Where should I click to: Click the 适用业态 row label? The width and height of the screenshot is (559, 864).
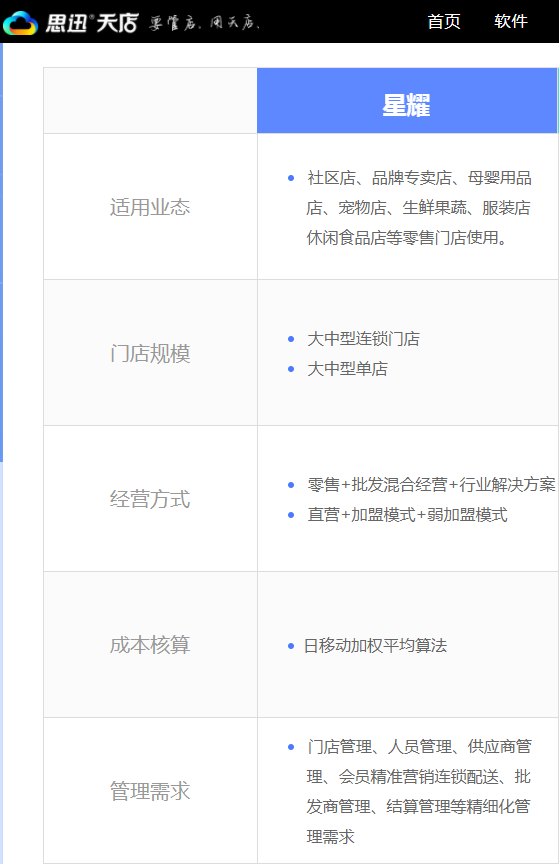pyautogui.click(x=150, y=207)
